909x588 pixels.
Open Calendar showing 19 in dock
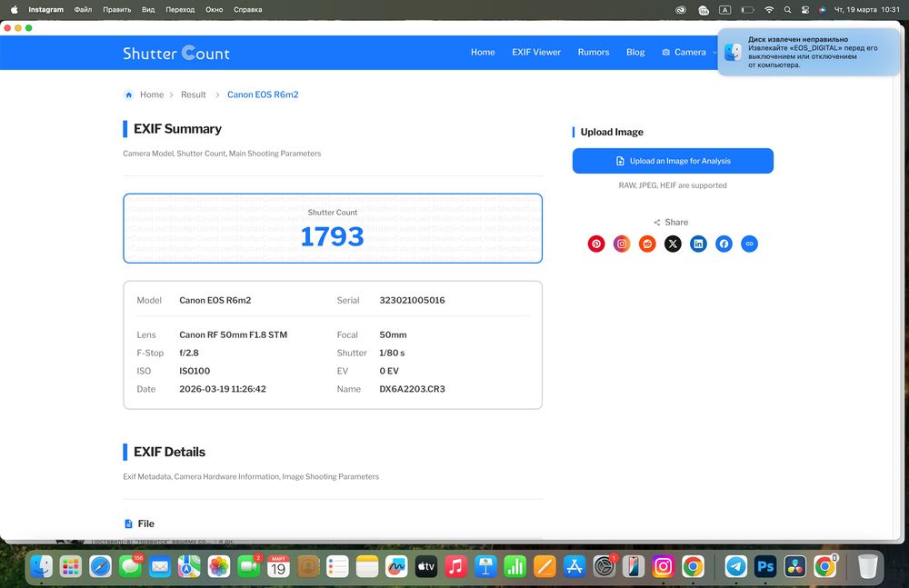click(x=278, y=566)
